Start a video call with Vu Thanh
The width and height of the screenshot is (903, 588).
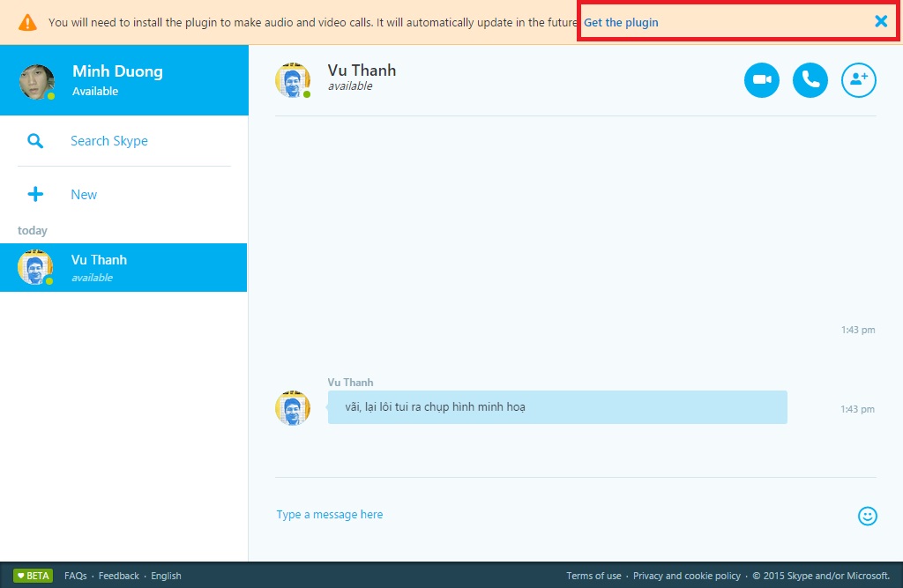[762, 80]
